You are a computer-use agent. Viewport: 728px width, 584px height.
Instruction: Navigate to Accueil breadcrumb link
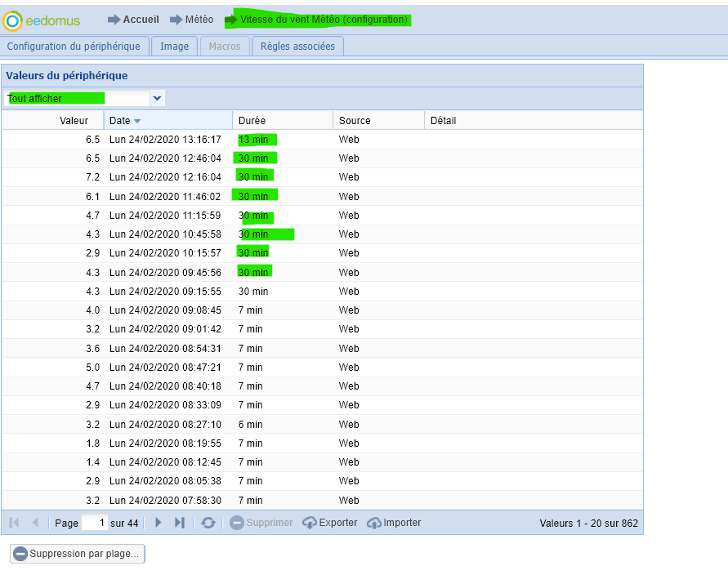141,20
